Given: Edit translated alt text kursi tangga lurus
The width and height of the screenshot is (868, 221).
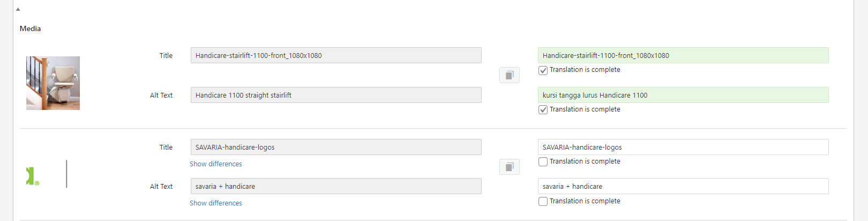Looking at the screenshot, I should coord(683,95).
